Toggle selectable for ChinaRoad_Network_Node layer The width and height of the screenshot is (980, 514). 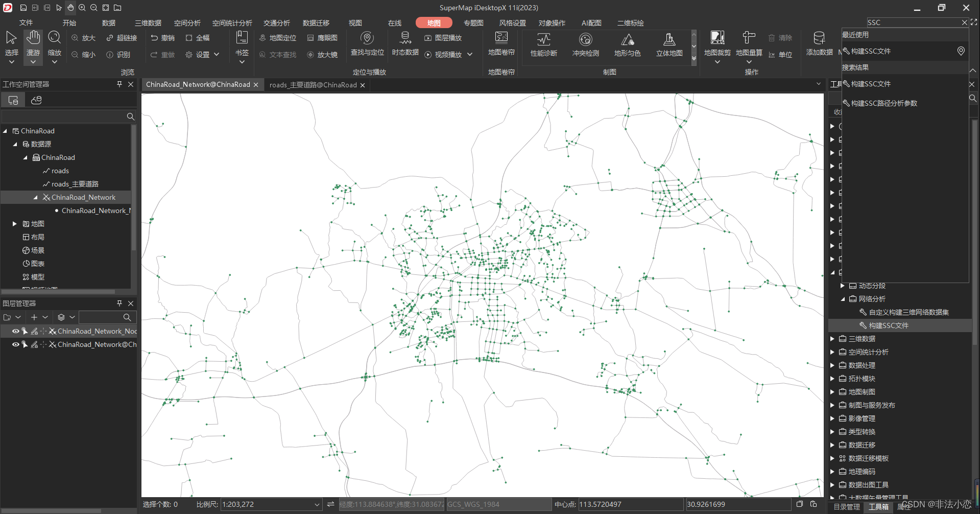25,331
